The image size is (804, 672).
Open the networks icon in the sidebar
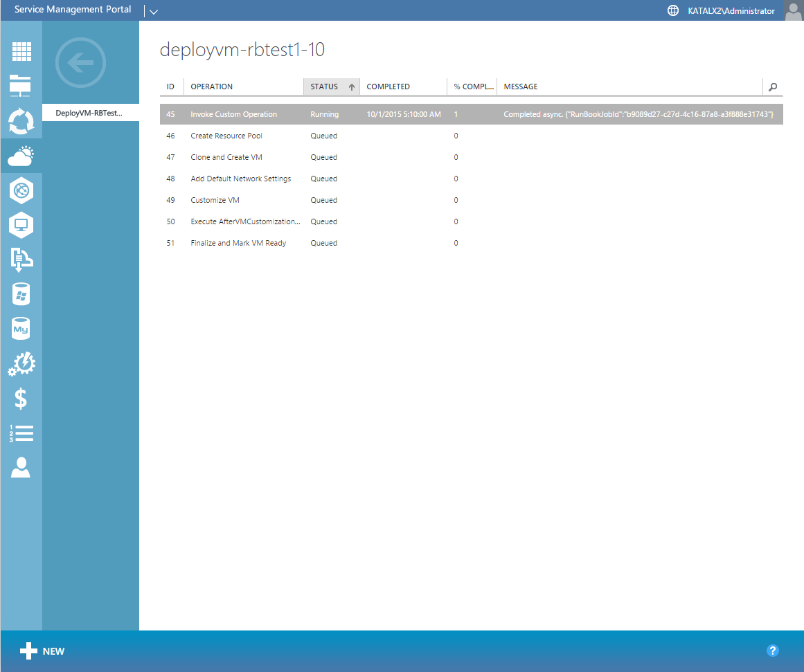coord(21,86)
